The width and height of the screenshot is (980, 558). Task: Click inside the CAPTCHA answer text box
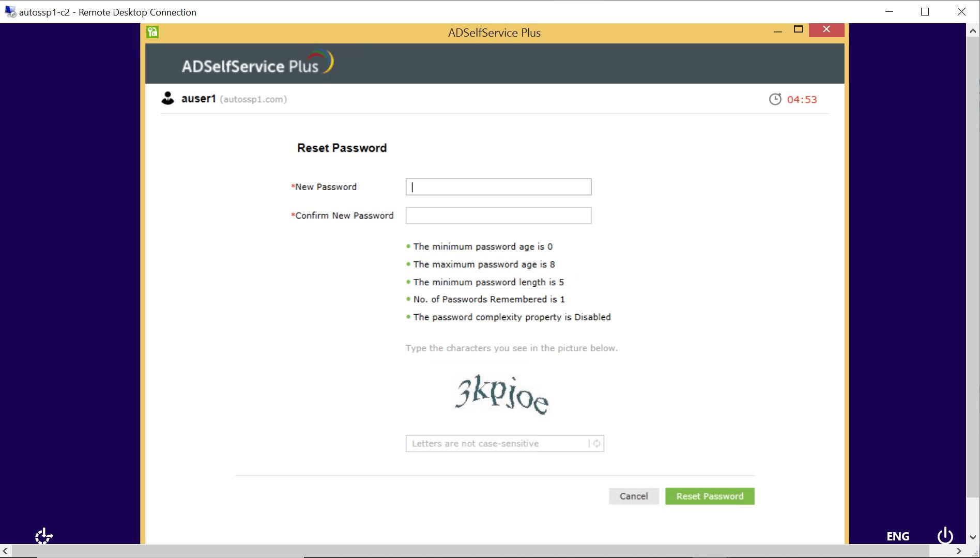[x=491, y=443]
